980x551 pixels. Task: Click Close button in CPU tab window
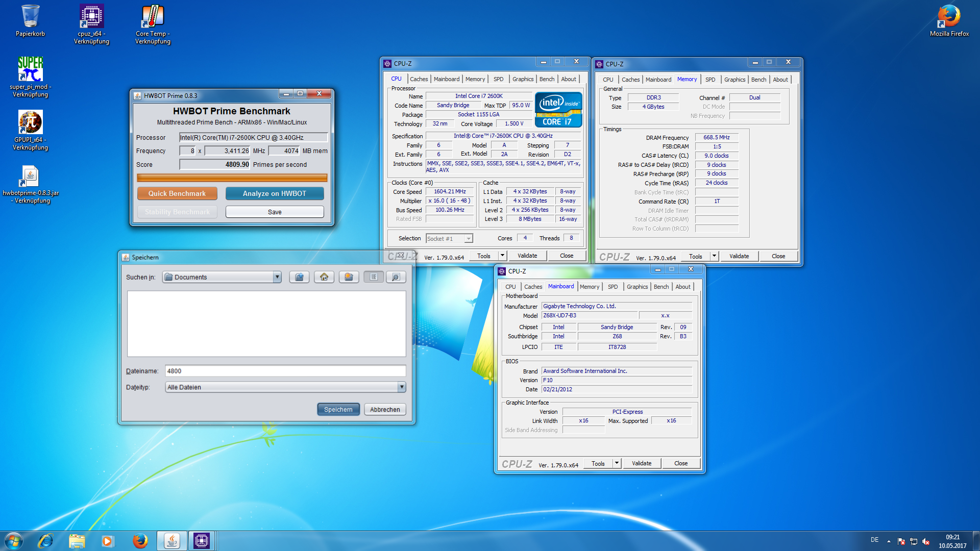pos(567,256)
